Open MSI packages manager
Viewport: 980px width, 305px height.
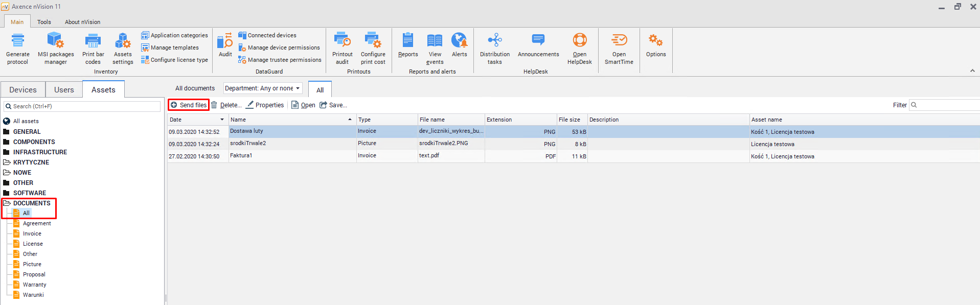(x=56, y=41)
